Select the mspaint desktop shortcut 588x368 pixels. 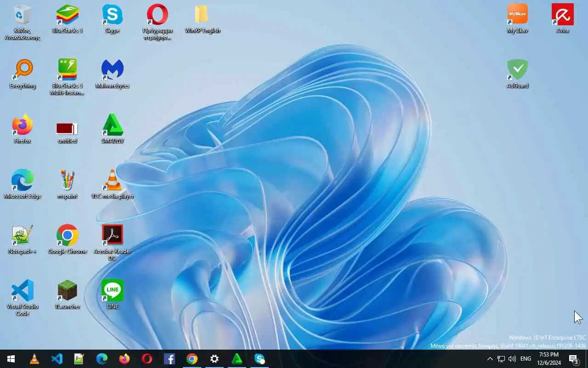coord(68,184)
